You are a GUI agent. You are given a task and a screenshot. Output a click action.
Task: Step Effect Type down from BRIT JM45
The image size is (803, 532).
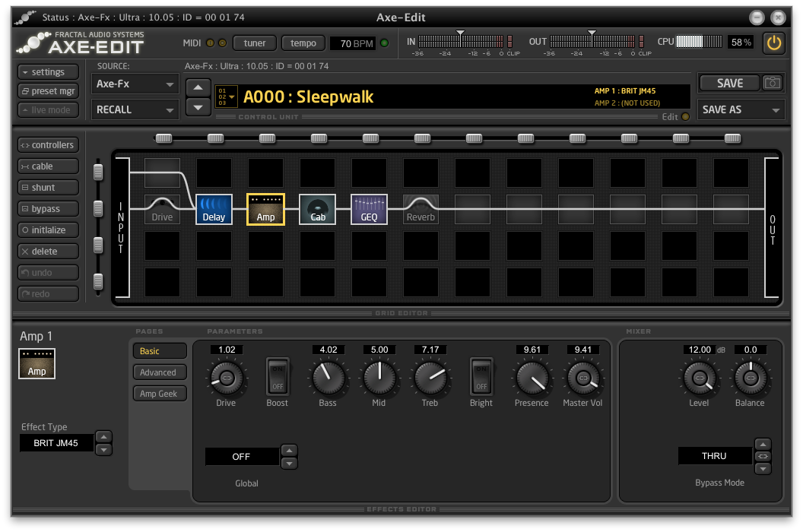[x=104, y=450]
